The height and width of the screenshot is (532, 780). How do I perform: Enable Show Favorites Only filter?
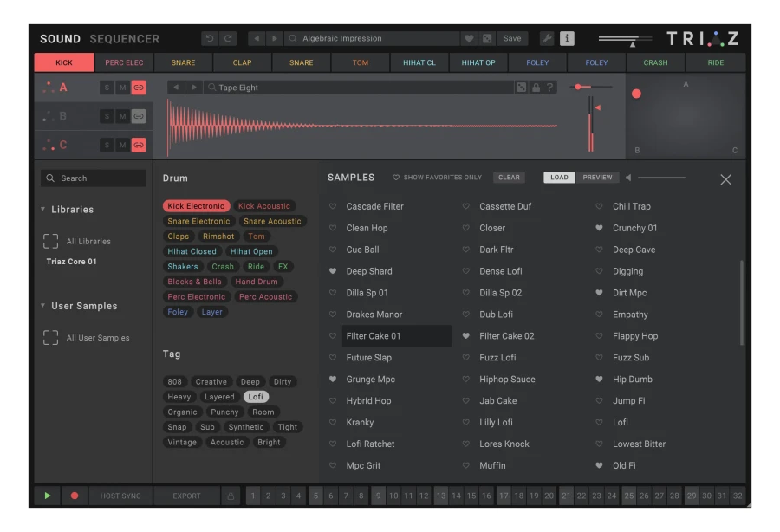pos(437,178)
